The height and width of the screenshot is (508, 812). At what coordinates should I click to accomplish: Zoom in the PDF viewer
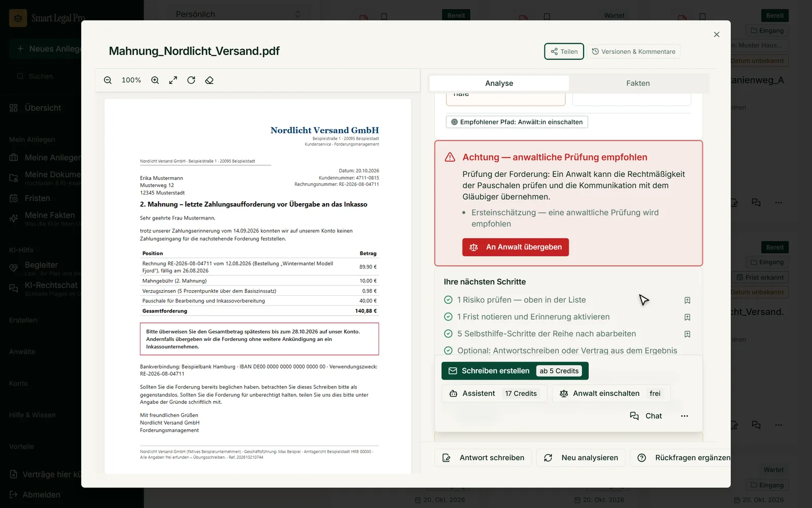pyautogui.click(x=155, y=80)
